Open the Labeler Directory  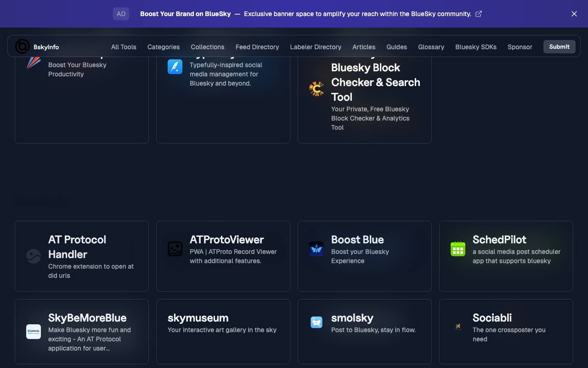[316, 47]
